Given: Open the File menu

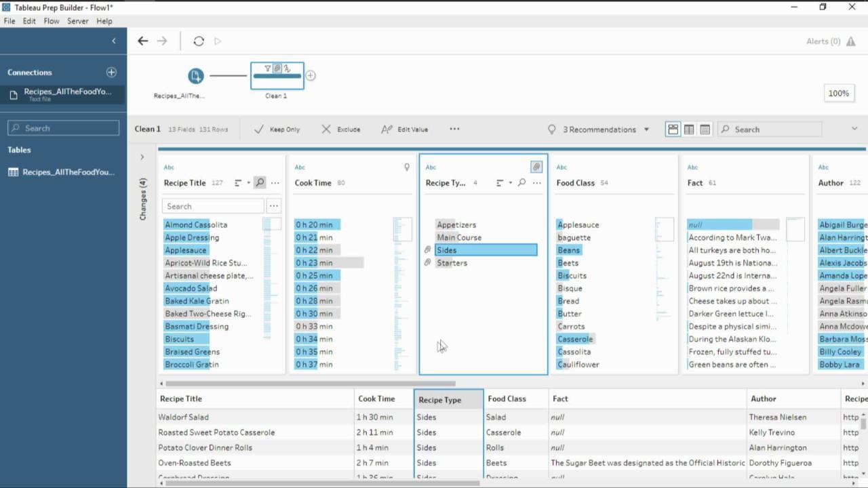Looking at the screenshot, I should pyautogui.click(x=9, y=21).
